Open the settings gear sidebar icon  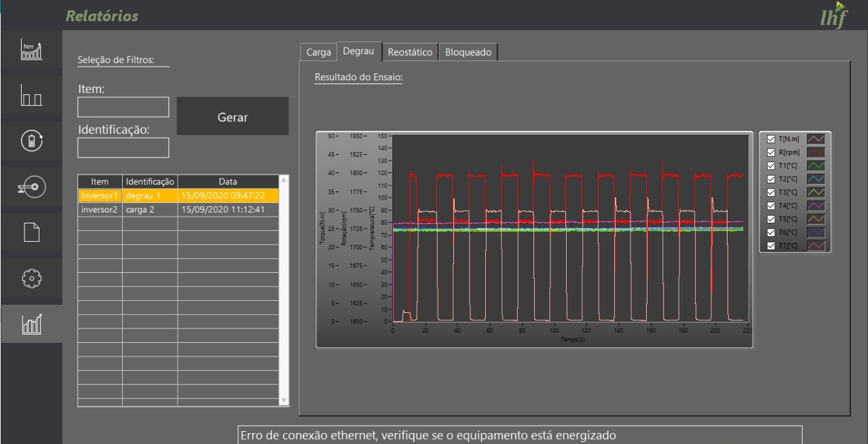pos(32,278)
